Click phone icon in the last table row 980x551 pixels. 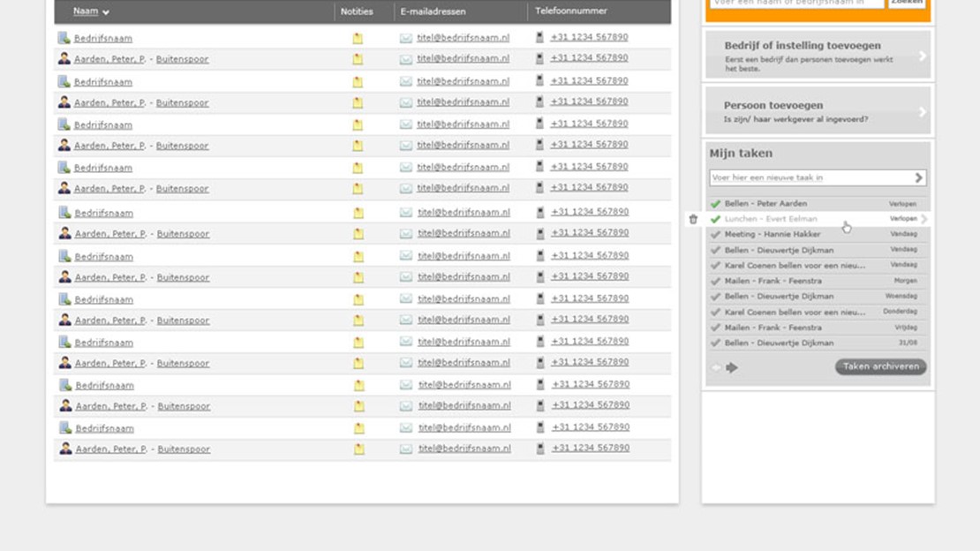(540, 449)
